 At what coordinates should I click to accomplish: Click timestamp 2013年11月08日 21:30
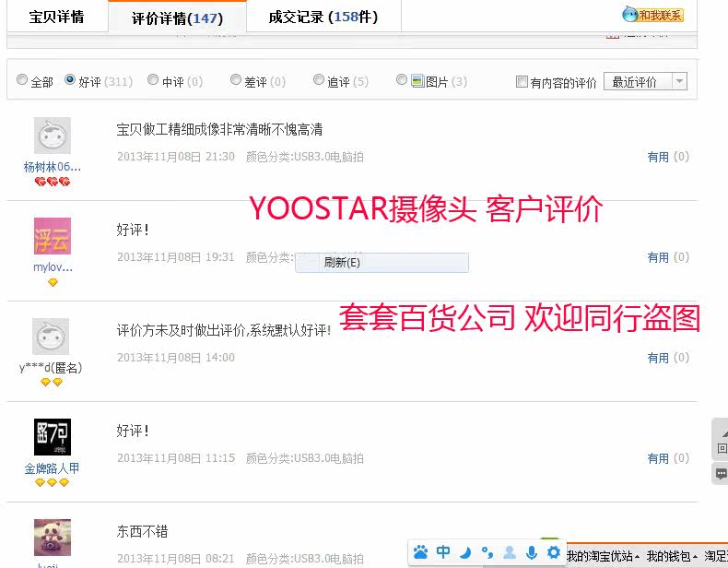click(175, 157)
